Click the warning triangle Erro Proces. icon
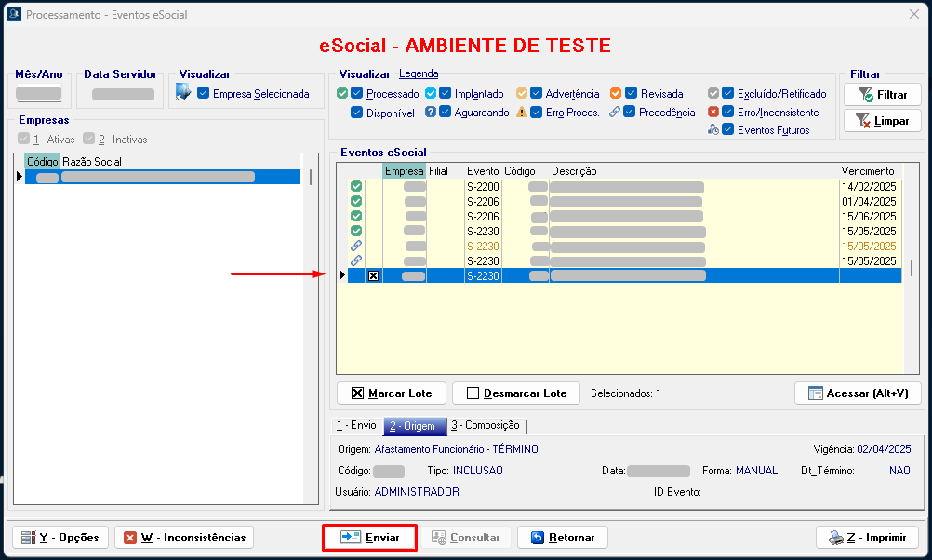 pyautogui.click(x=522, y=113)
